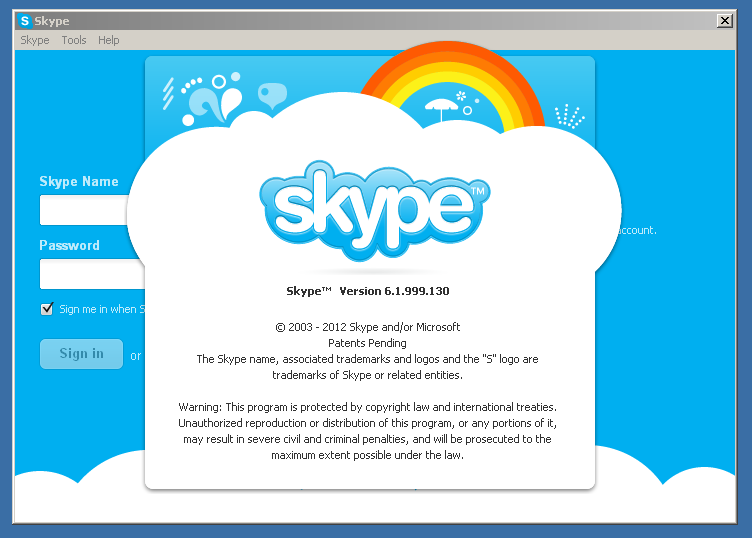Click the speech bubble icon in About banner
This screenshot has width=752, height=538.
tap(272, 95)
